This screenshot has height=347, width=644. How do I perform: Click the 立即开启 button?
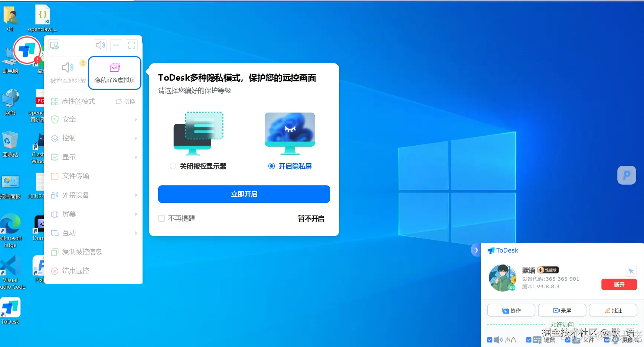[x=244, y=194]
